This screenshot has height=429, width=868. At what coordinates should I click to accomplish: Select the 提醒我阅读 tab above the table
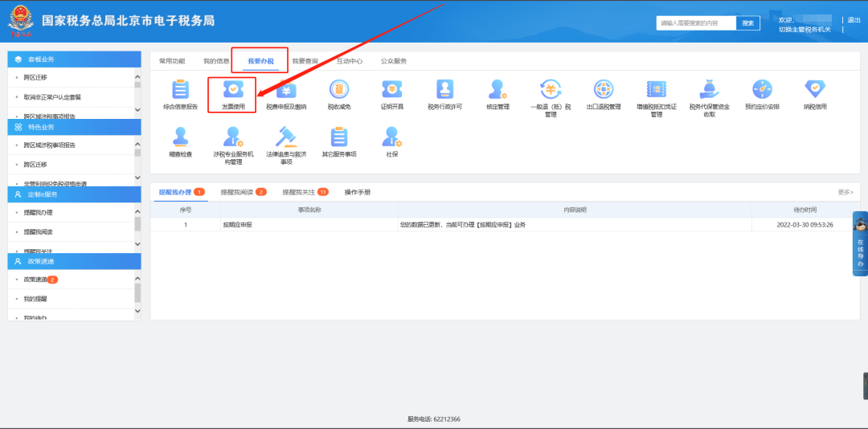[x=244, y=192]
